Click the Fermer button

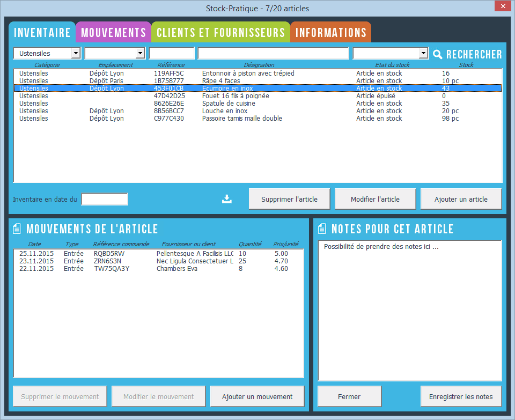click(349, 396)
